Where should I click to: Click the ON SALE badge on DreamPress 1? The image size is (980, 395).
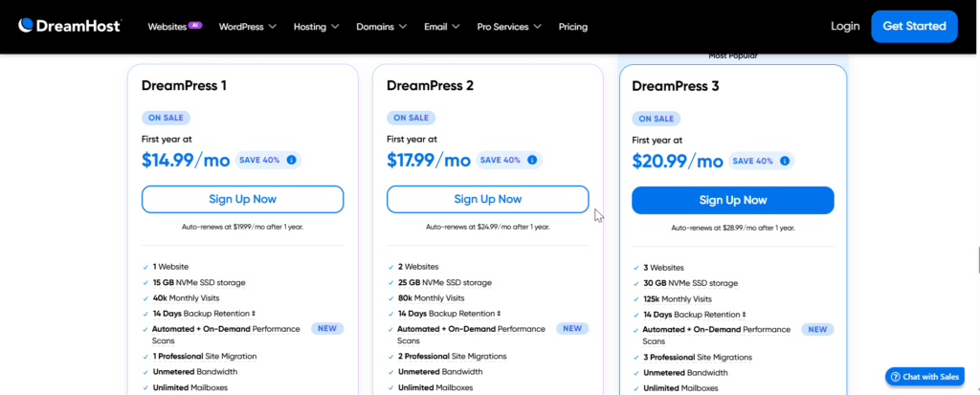pos(166,118)
